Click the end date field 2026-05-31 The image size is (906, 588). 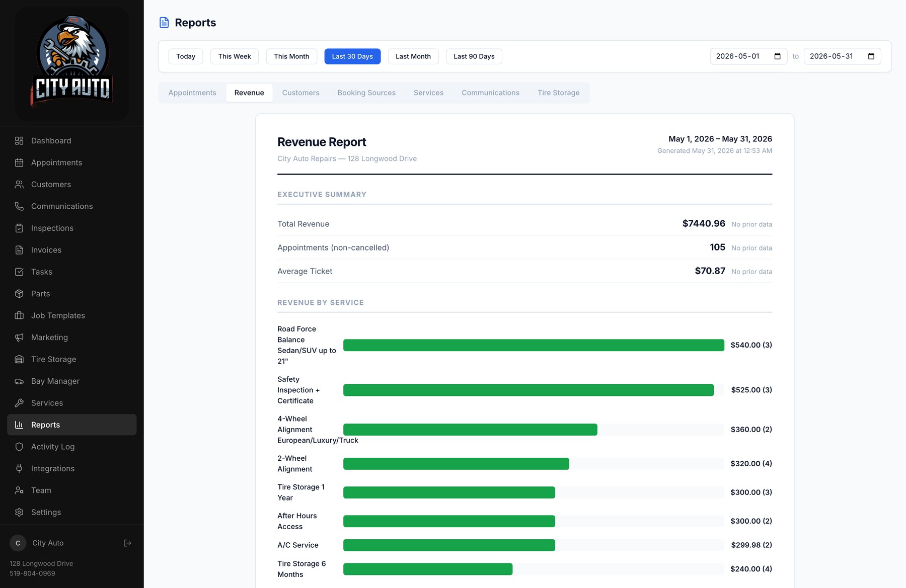pyautogui.click(x=842, y=56)
